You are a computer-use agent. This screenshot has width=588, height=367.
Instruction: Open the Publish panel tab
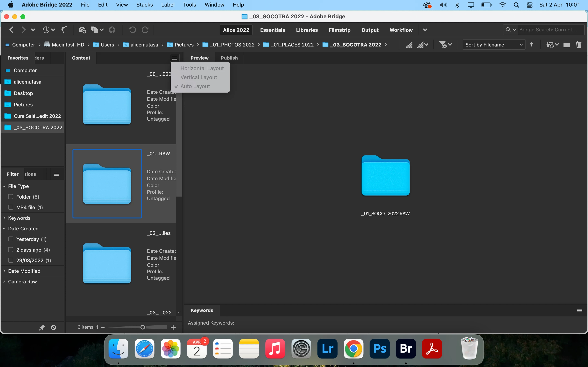coord(229,58)
